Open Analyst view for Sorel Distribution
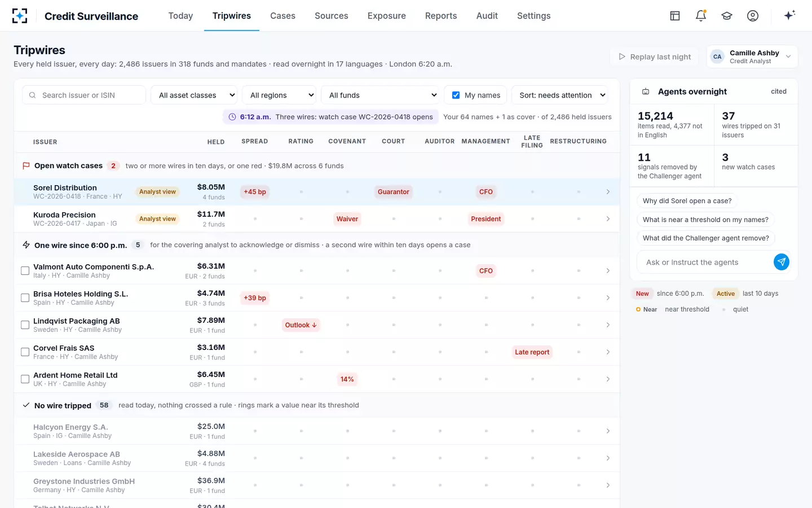 coord(157,192)
